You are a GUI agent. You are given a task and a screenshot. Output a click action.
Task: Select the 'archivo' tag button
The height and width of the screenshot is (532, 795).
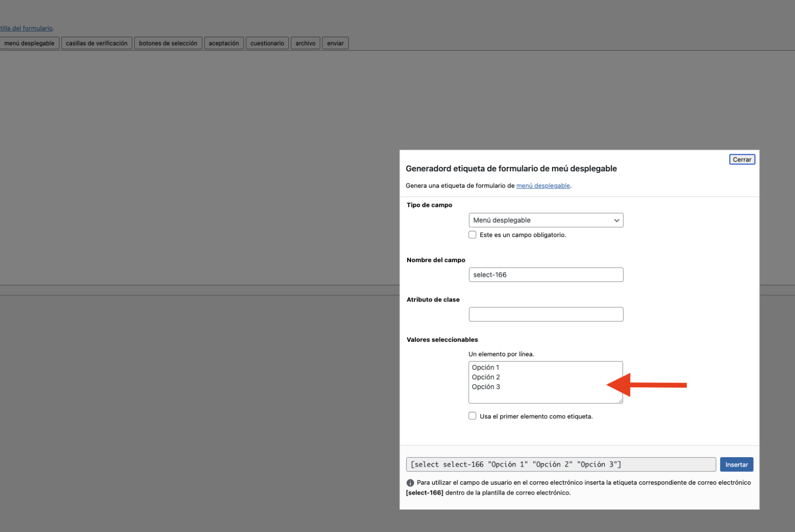tap(305, 43)
